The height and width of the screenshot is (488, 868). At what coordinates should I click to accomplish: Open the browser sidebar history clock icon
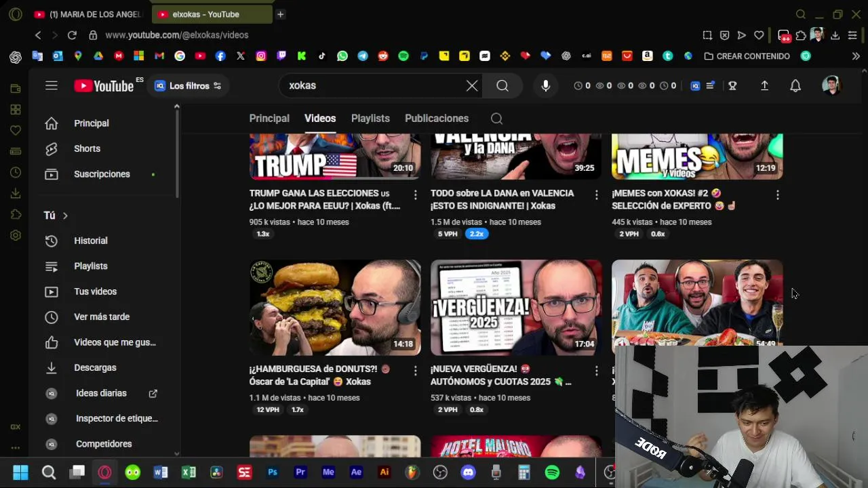pyautogui.click(x=16, y=172)
